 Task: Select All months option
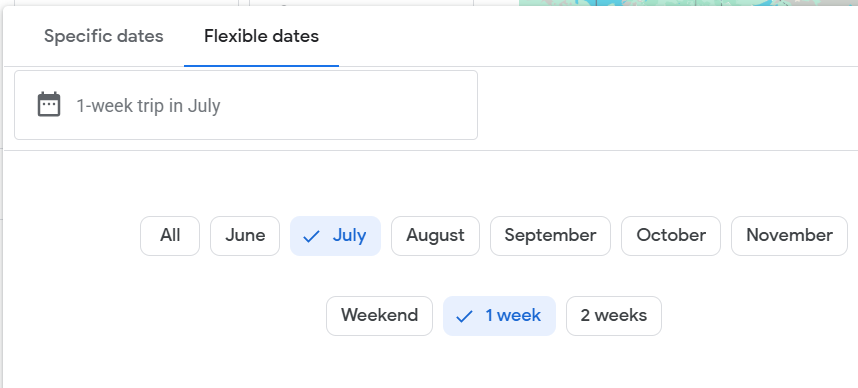[x=170, y=236]
